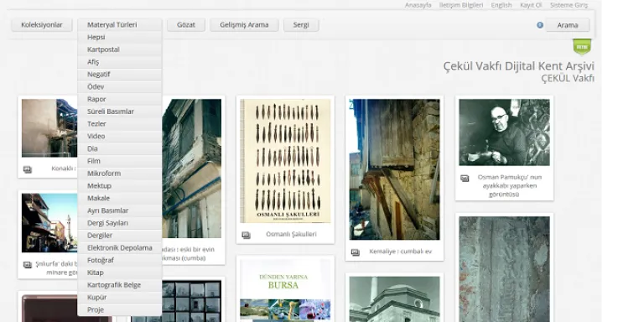The width and height of the screenshot is (644, 322).
Task: Click the blue help icon beside Arama
Action: tap(540, 25)
